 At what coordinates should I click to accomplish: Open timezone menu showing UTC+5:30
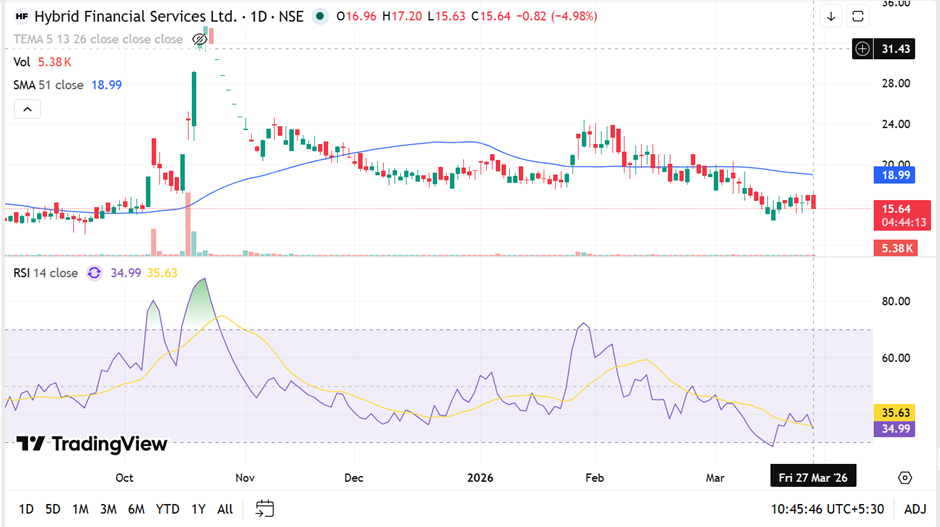(830, 509)
